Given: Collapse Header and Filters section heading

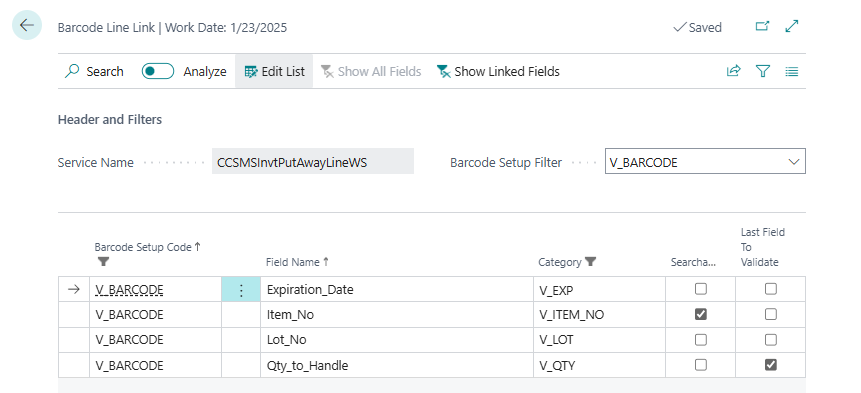Looking at the screenshot, I should (x=110, y=119).
